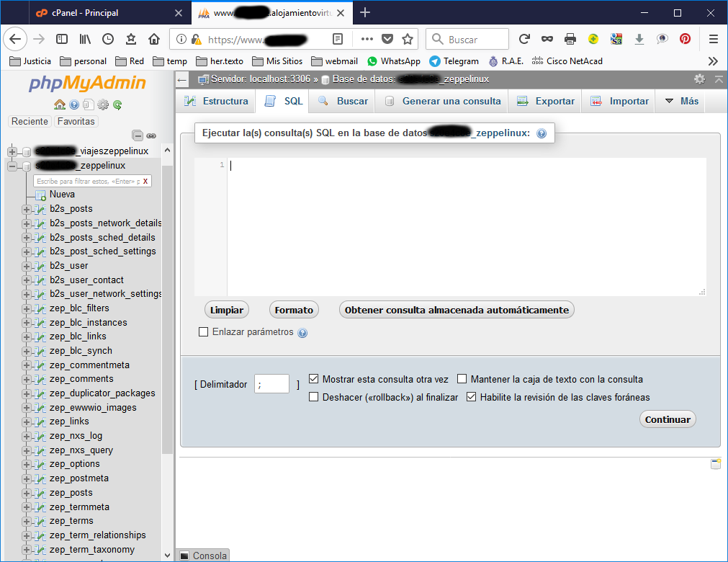Toggle 'Enlazar parámetros' checkbox
728x562 pixels.
click(203, 332)
